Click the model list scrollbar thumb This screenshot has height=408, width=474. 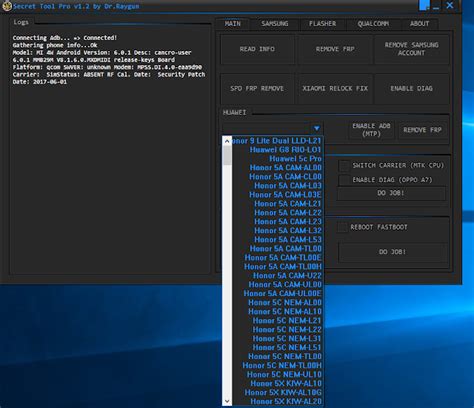coord(227,155)
